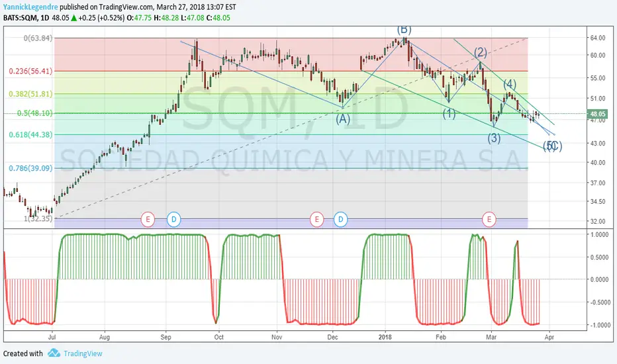Click the Oct label on the time axis
Viewport: 617px width, 364px height.
tap(218, 338)
